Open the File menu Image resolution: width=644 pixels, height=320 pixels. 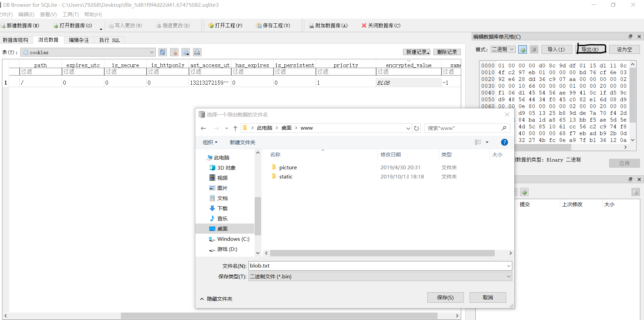tap(6, 14)
